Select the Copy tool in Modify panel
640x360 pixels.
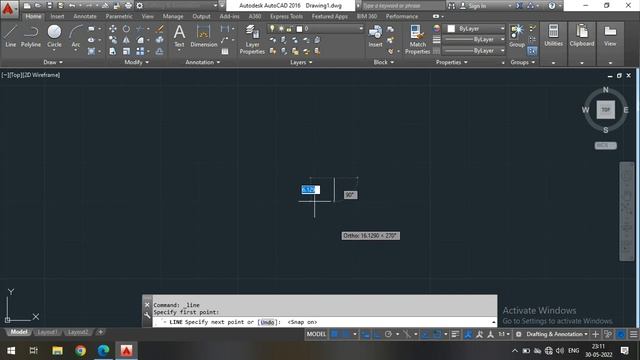(113, 40)
